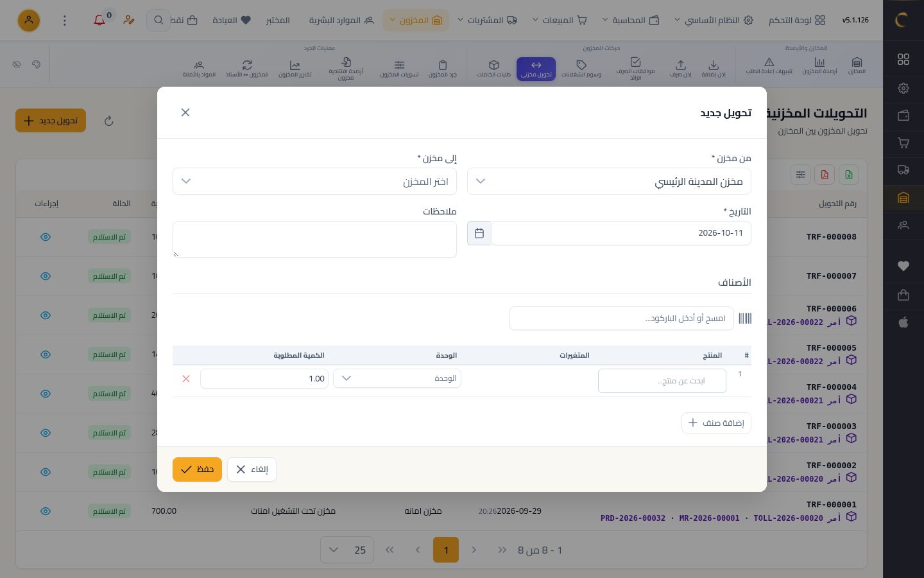Open the calendar date picker icon
Screen dimensions: 924x578
click(479, 233)
